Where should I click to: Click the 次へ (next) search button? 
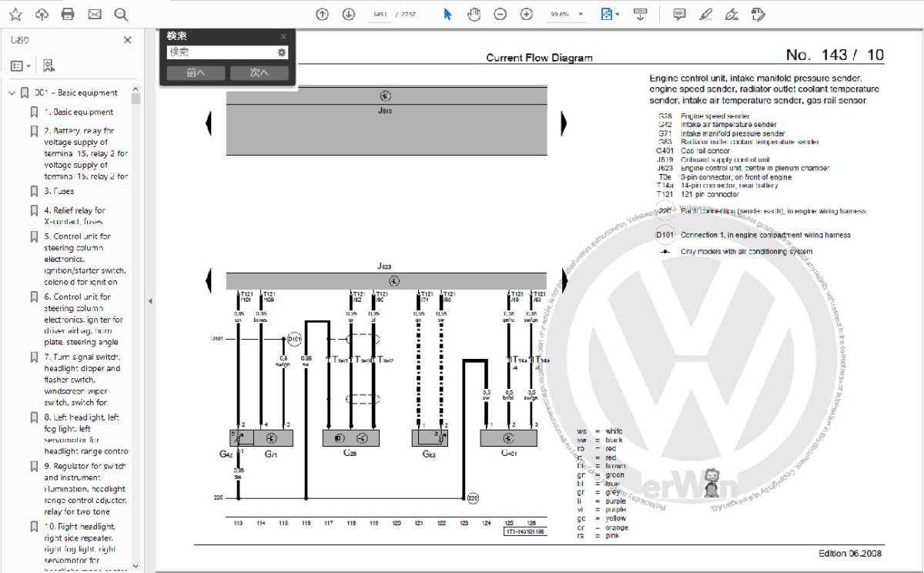259,73
